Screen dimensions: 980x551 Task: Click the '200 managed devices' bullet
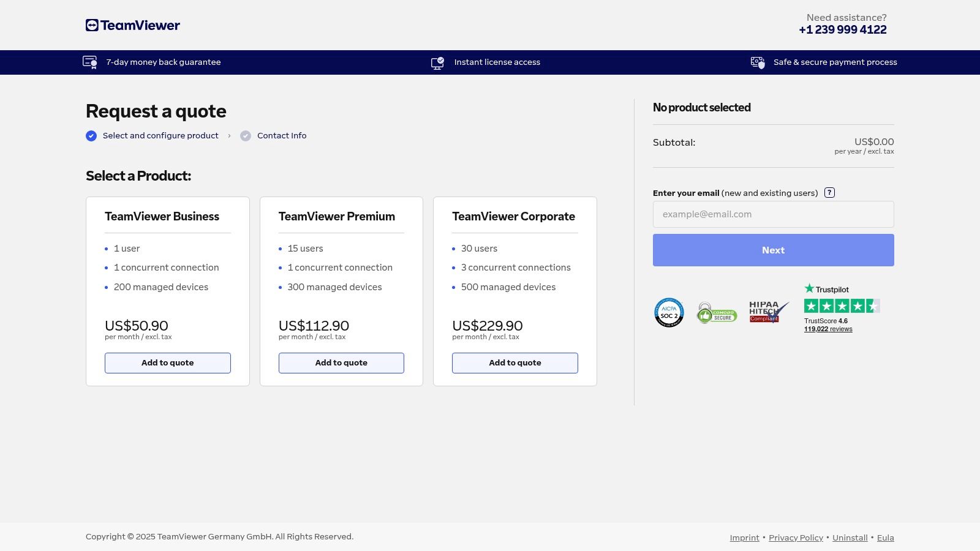pos(161,287)
